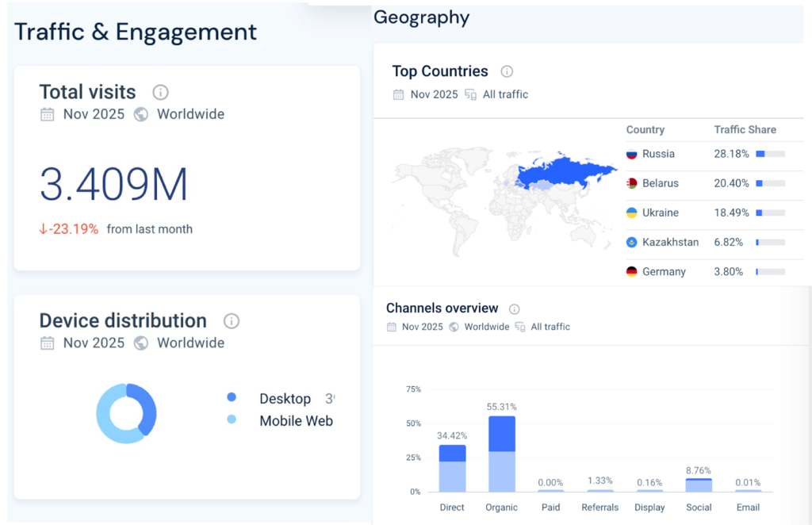Click the Direct traffic bar
Image resolution: width=812 pixels, height=525 pixels.
[452, 468]
